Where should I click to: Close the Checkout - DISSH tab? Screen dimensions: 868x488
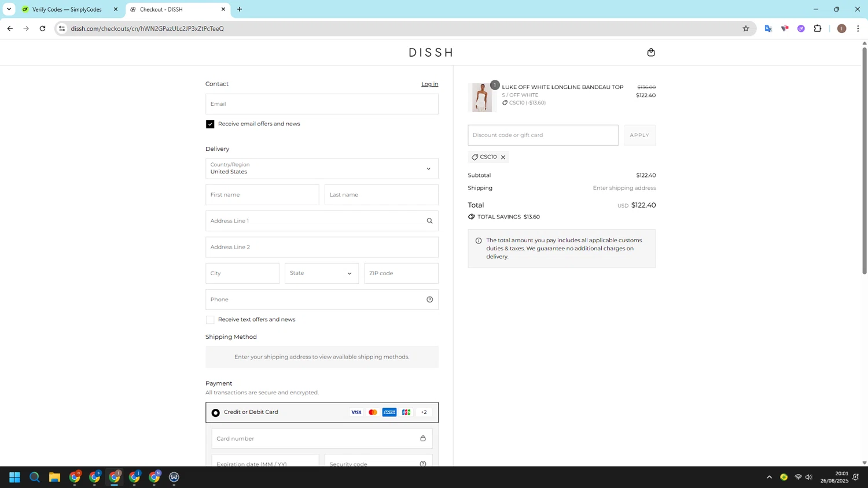pos(223,9)
